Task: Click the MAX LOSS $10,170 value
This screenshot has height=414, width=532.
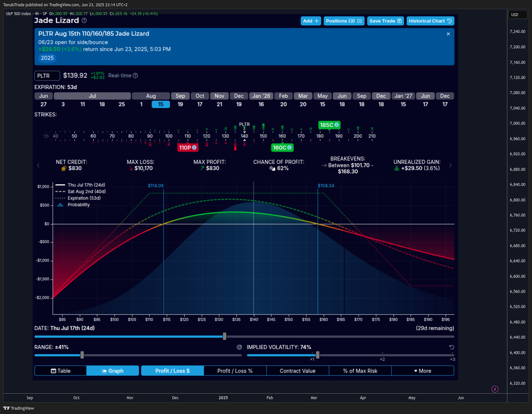Action: click(143, 168)
